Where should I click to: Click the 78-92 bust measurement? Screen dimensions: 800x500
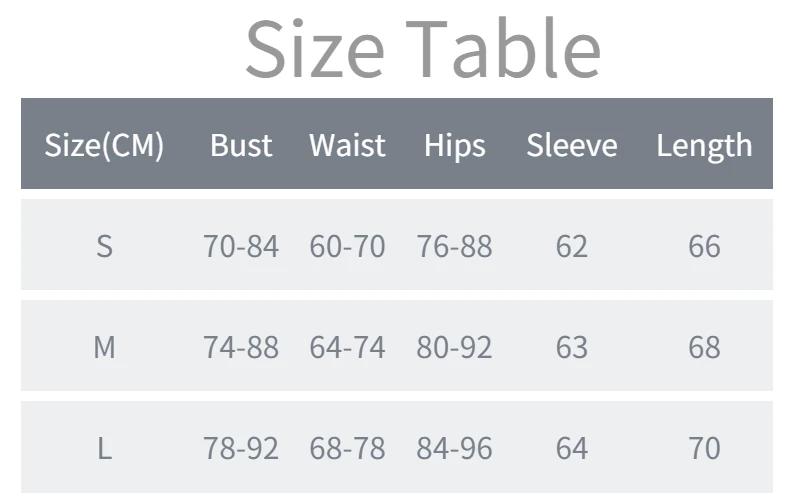(241, 448)
